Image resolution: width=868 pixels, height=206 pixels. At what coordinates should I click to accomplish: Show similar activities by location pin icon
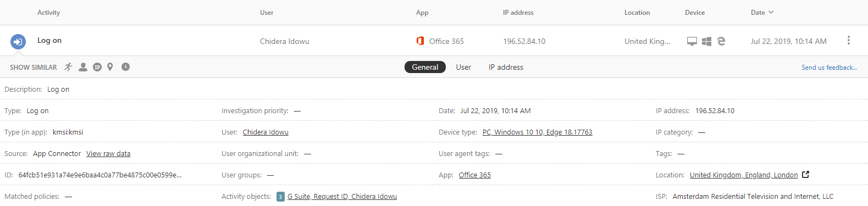(x=110, y=67)
